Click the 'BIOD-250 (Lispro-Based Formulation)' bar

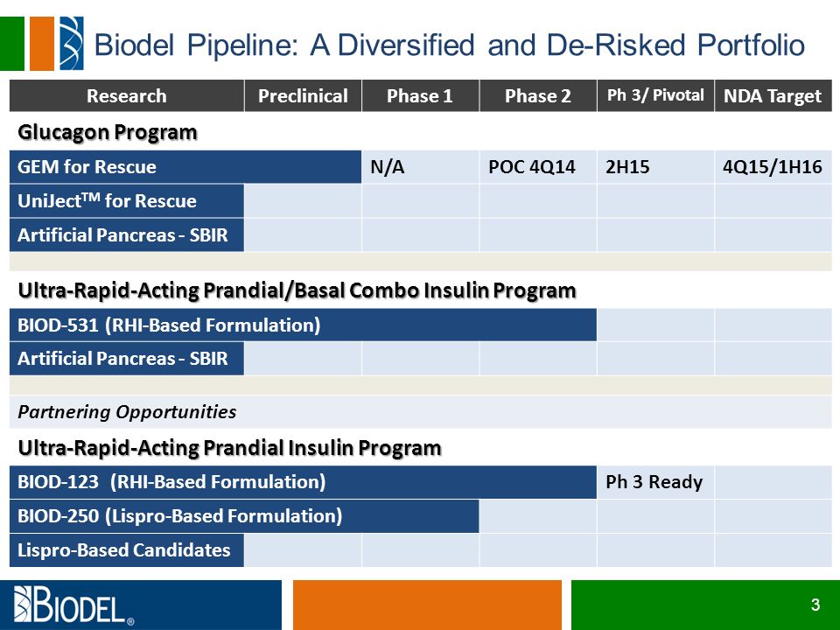click(x=244, y=516)
